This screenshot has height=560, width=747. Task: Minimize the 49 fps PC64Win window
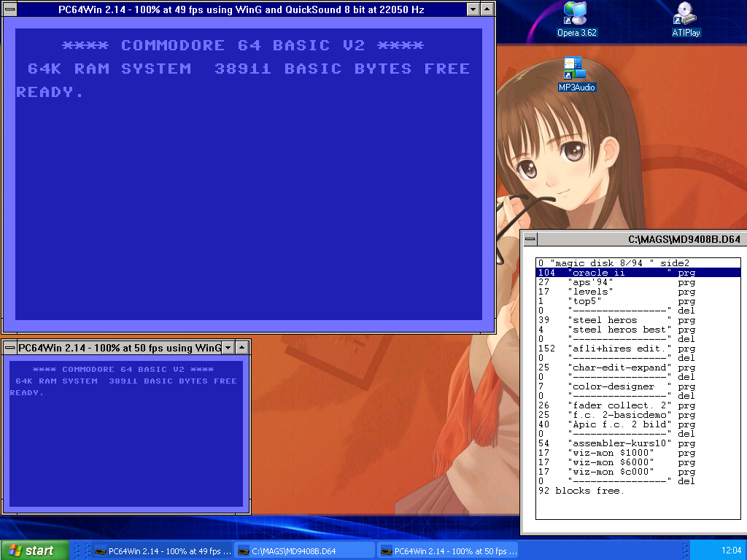point(473,9)
